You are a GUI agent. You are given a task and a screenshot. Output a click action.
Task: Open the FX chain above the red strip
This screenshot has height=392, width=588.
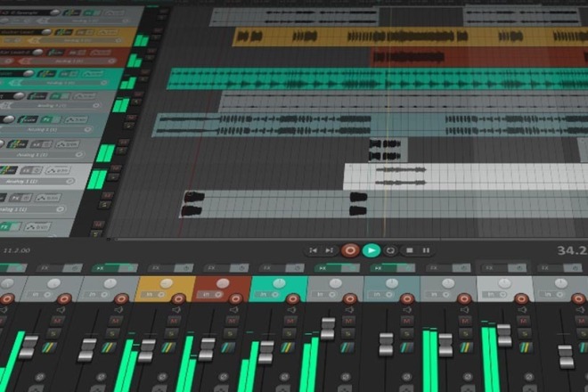tap(215, 268)
